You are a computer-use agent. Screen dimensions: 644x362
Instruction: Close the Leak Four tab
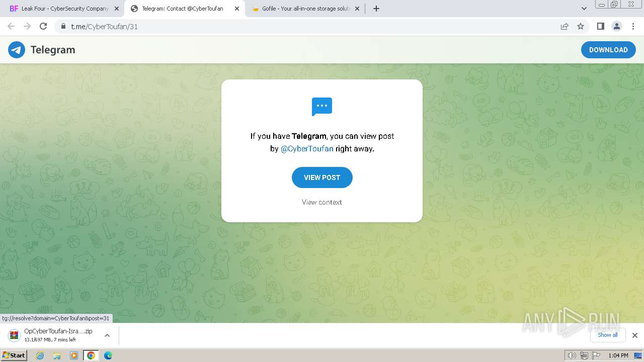click(x=117, y=9)
